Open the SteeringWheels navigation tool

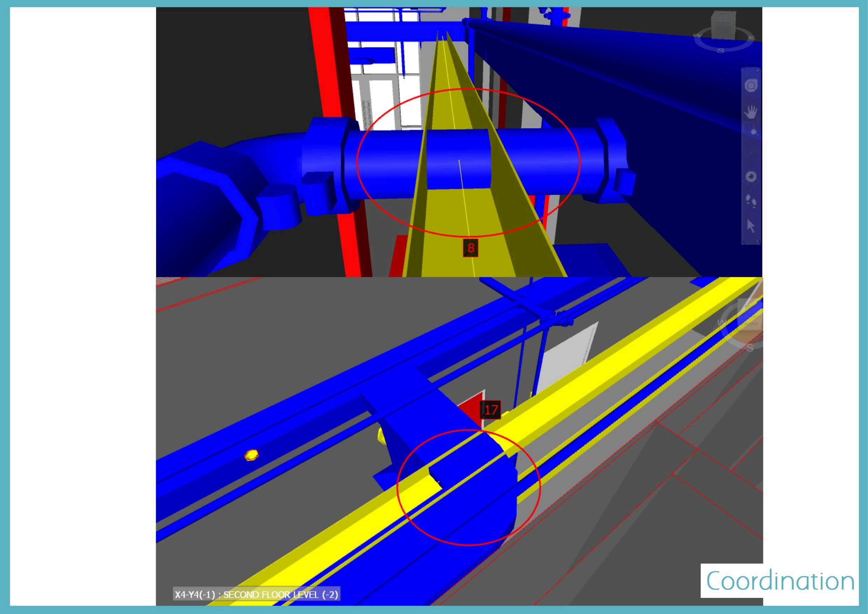coord(751,85)
